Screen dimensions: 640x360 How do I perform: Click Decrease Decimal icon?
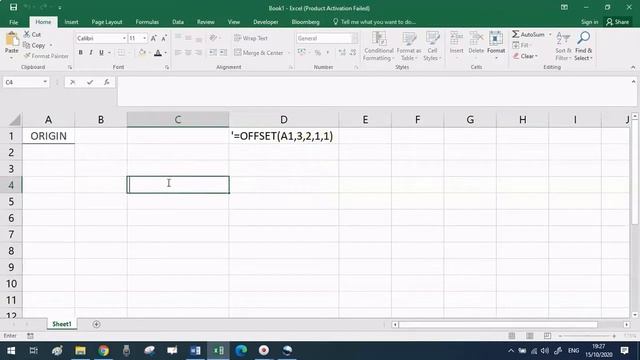click(x=353, y=53)
